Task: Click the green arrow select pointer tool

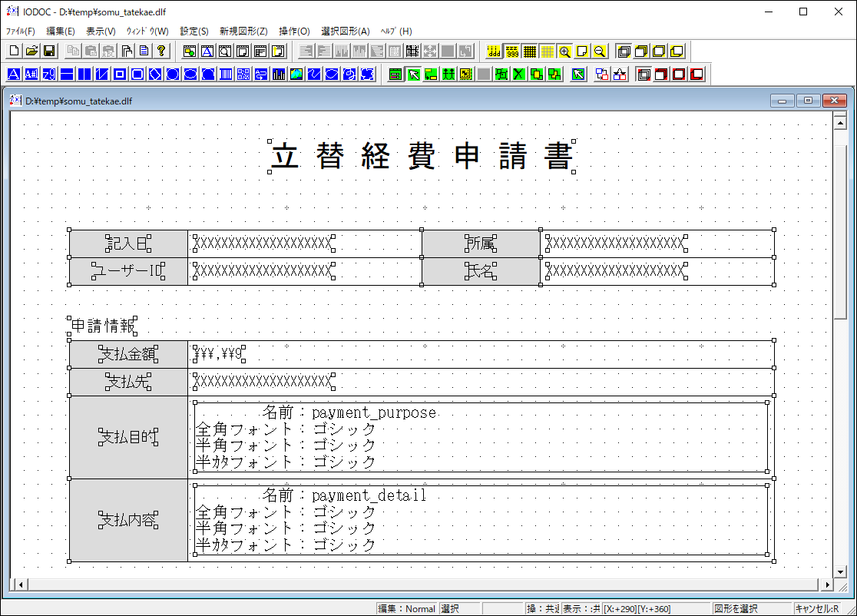Action: 414,75
